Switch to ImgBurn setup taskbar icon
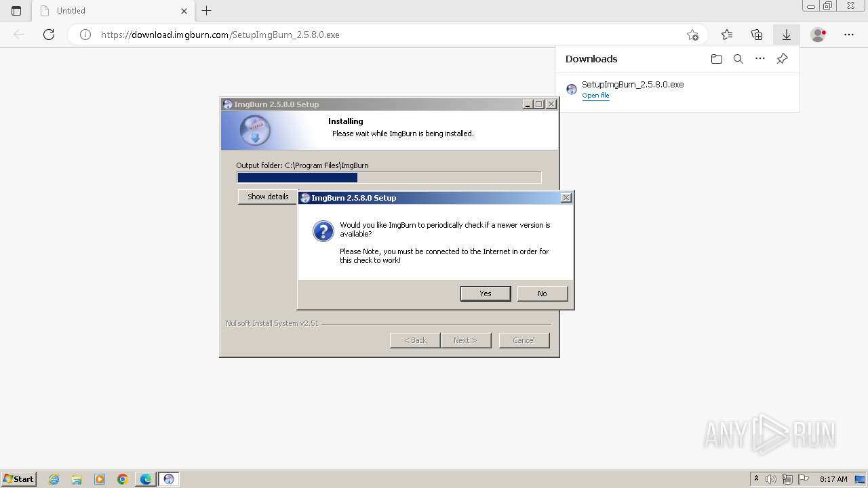 point(169,479)
